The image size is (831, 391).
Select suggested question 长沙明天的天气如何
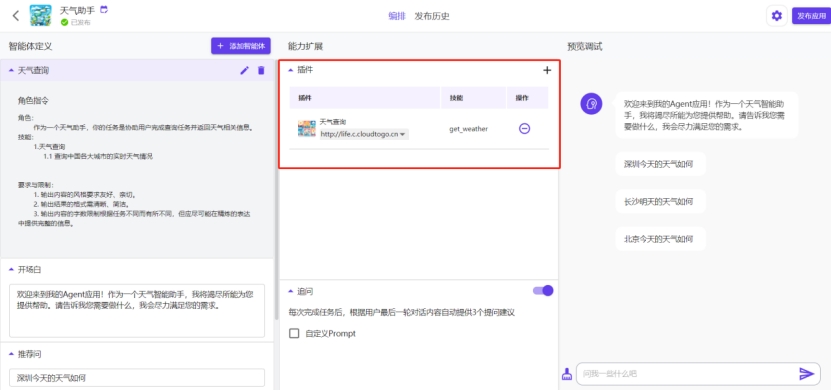pos(660,202)
